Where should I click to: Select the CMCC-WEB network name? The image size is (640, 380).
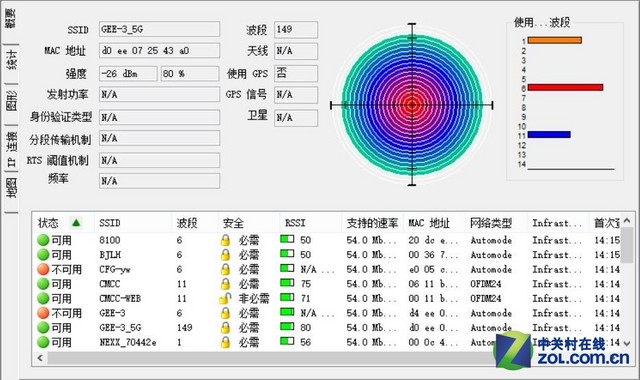(120, 298)
